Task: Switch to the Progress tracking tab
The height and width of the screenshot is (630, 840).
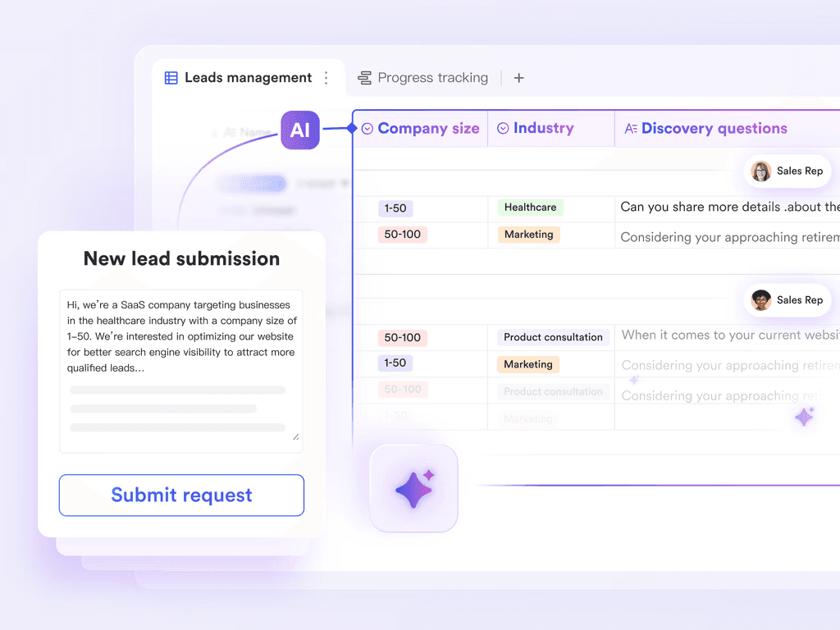Action: pyautogui.click(x=433, y=78)
